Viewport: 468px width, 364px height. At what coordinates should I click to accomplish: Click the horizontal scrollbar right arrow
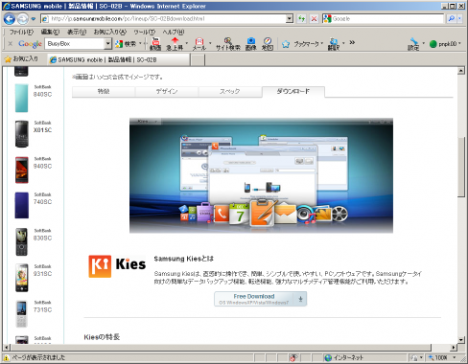pyautogui.click(x=454, y=347)
